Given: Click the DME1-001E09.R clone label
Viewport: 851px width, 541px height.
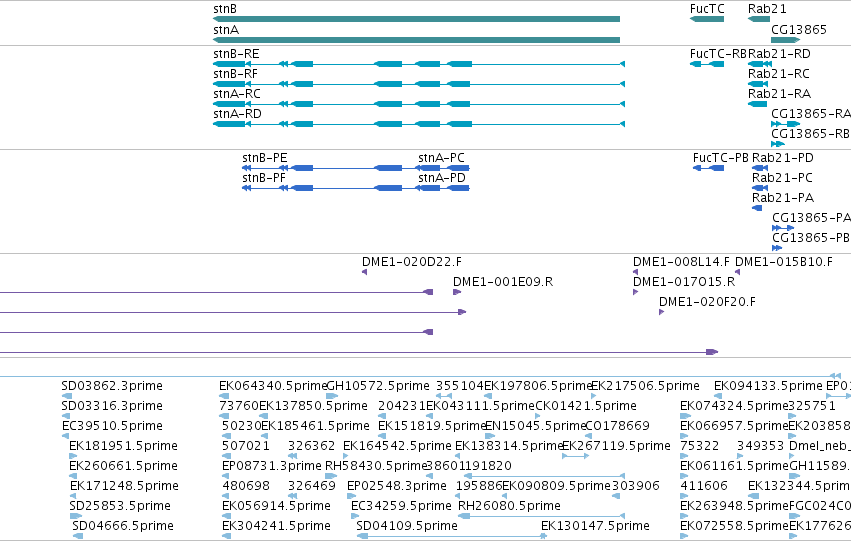Looking at the screenshot, I should (503, 282).
